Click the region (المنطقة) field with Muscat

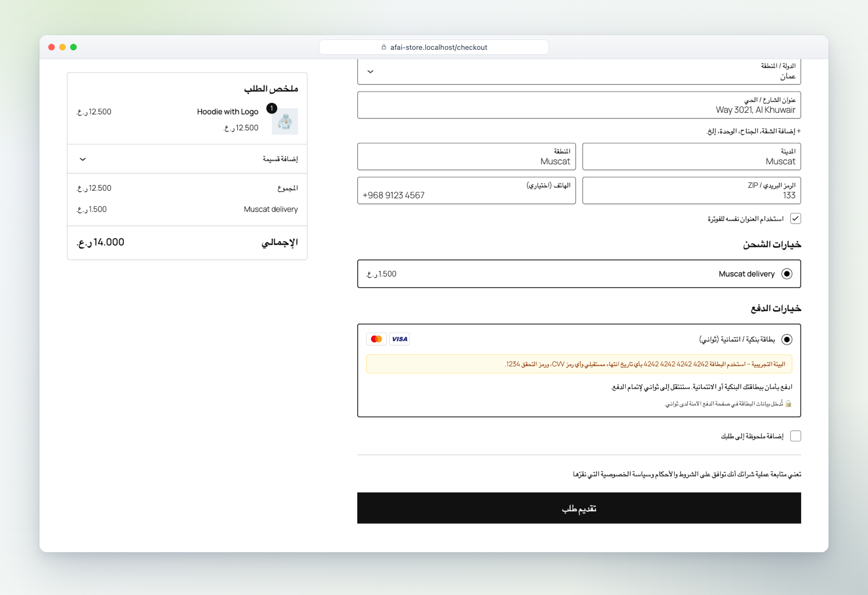(x=466, y=157)
